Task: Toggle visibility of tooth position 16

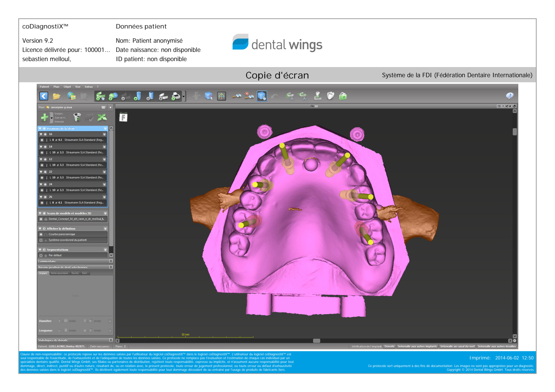Action: coord(45,134)
